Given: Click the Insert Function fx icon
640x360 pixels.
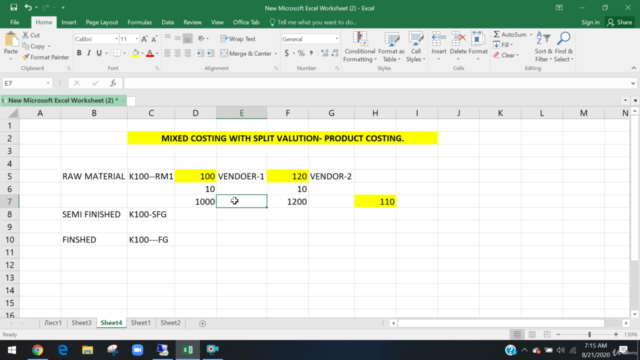Looking at the screenshot, I should pos(113,83).
